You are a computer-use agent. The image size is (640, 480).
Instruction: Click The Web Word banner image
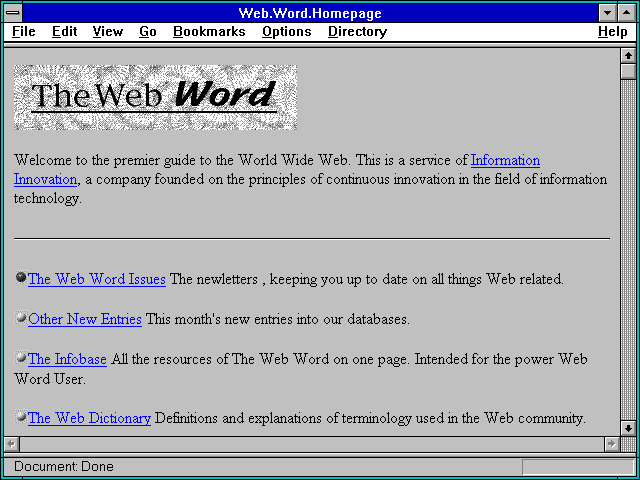click(156, 97)
